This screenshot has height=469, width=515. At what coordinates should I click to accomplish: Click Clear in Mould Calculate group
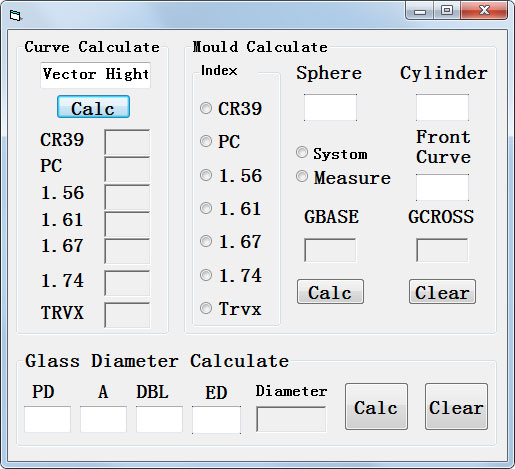[442, 292]
